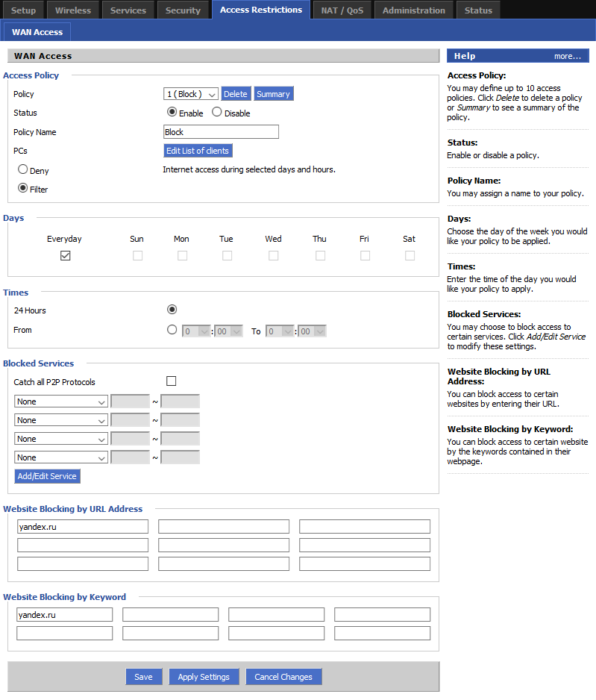596x700 pixels.
Task: Set policy Status to Enable
Action: 172,112
